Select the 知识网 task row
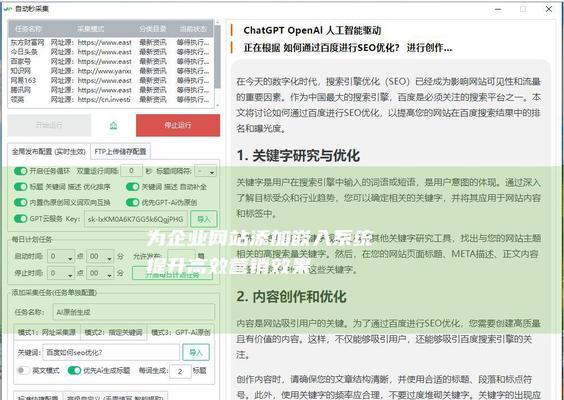Viewport: 564px width, 400px height. click(x=111, y=71)
